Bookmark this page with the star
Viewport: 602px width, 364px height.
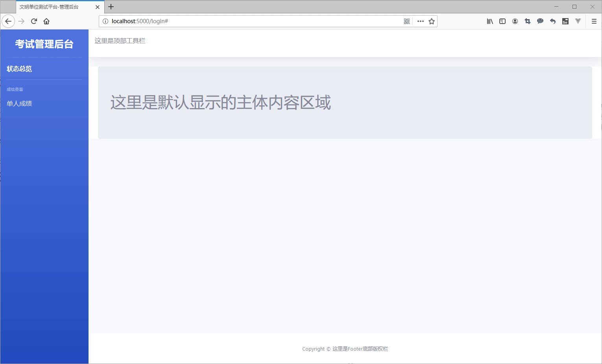click(x=431, y=21)
